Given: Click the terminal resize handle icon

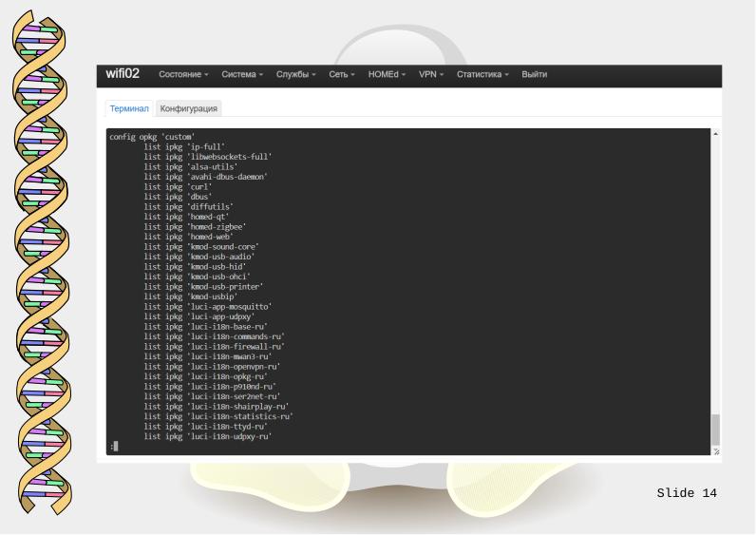Looking at the screenshot, I should point(715,450).
